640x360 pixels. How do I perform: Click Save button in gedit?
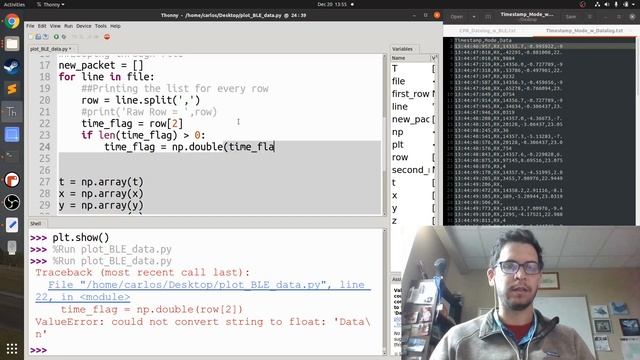point(571,17)
